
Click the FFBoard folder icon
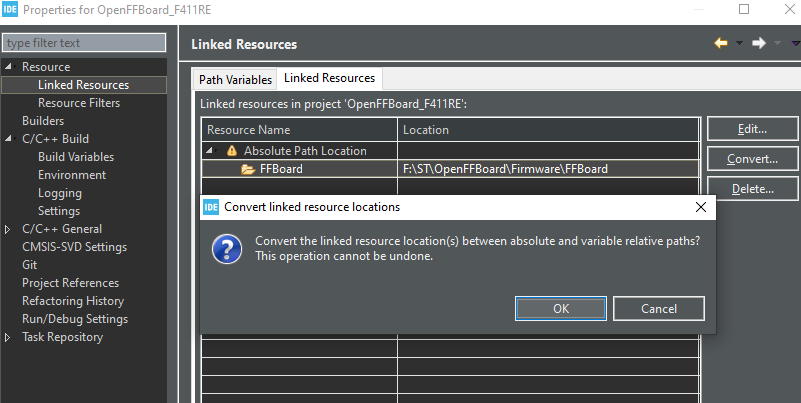coord(248,169)
